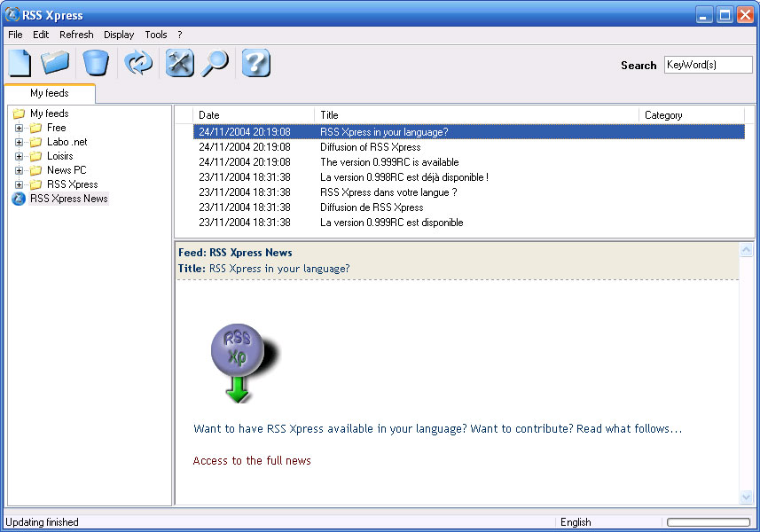
Task: Click the Loisirs folder icon
Action: tap(35, 156)
